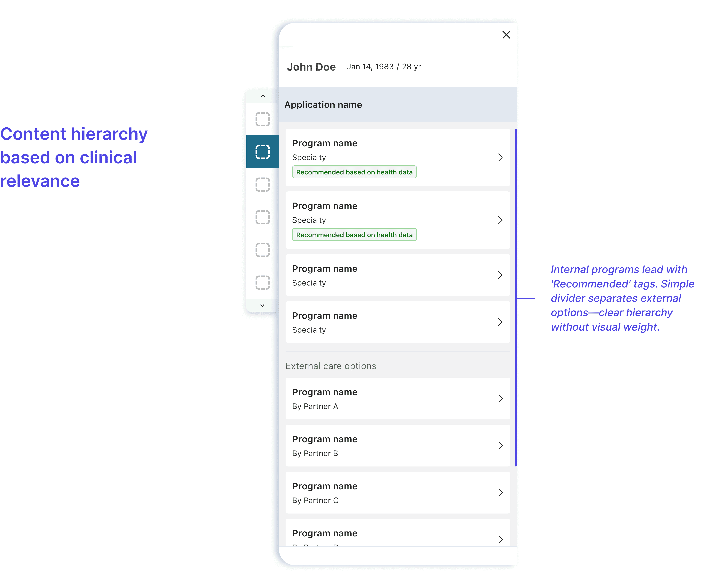Click the fourth sidebar placeholder icon
The width and height of the screenshot is (709, 588).
click(x=262, y=217)
